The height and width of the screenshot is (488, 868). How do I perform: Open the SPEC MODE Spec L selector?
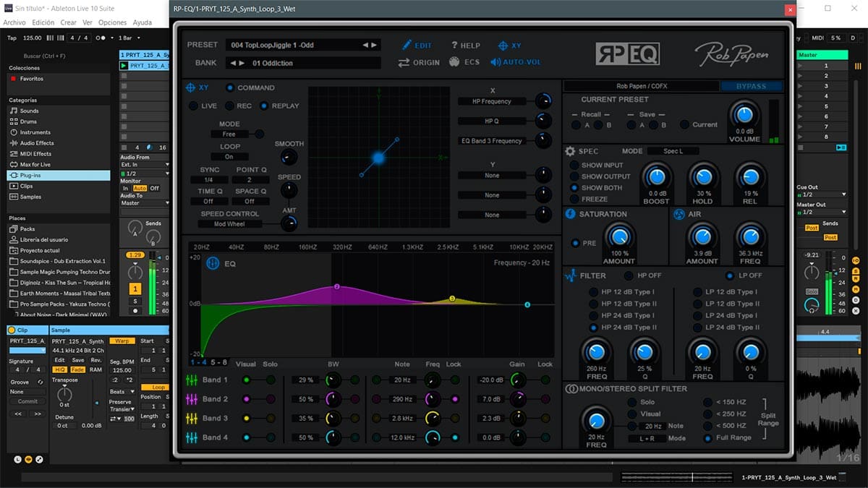tap(672, 151)
